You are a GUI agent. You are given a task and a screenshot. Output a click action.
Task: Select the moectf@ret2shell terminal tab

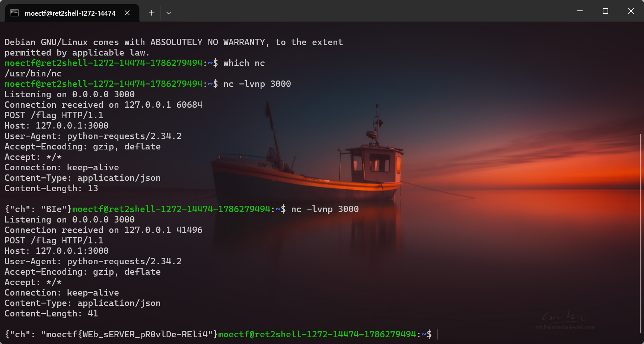[x=72, y=13]
